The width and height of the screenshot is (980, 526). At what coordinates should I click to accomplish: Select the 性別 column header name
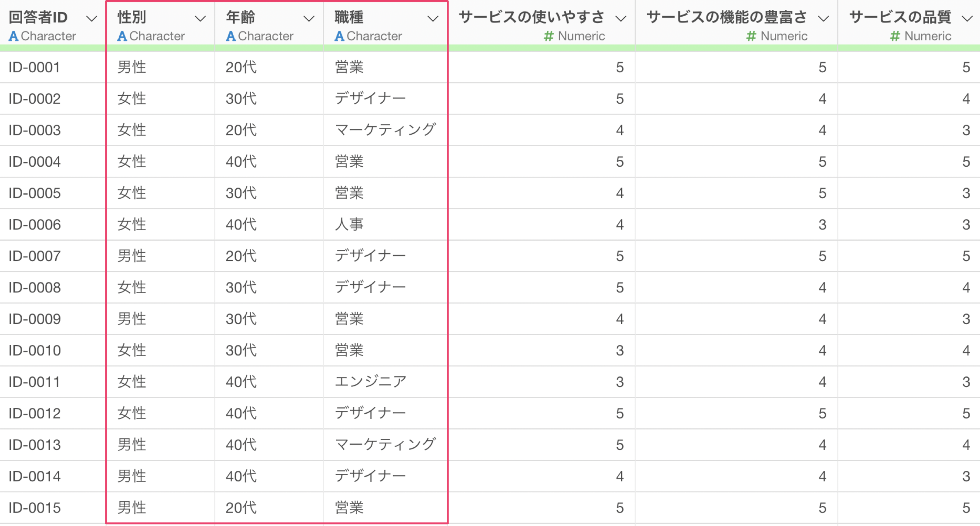132,17
